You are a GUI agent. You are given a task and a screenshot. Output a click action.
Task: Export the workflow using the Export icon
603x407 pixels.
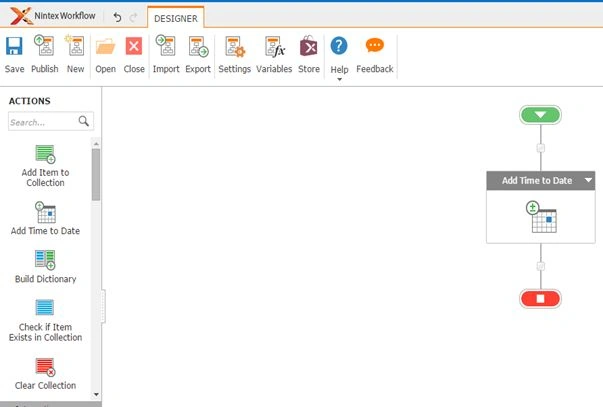coord(198,46)
